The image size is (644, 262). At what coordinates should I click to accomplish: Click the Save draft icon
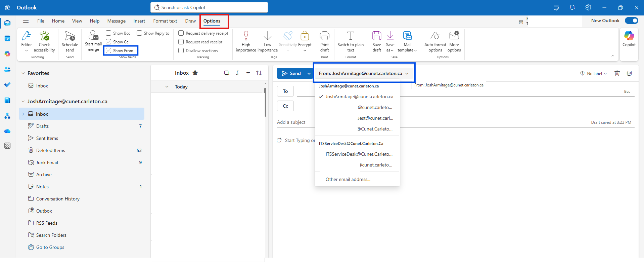377,36
